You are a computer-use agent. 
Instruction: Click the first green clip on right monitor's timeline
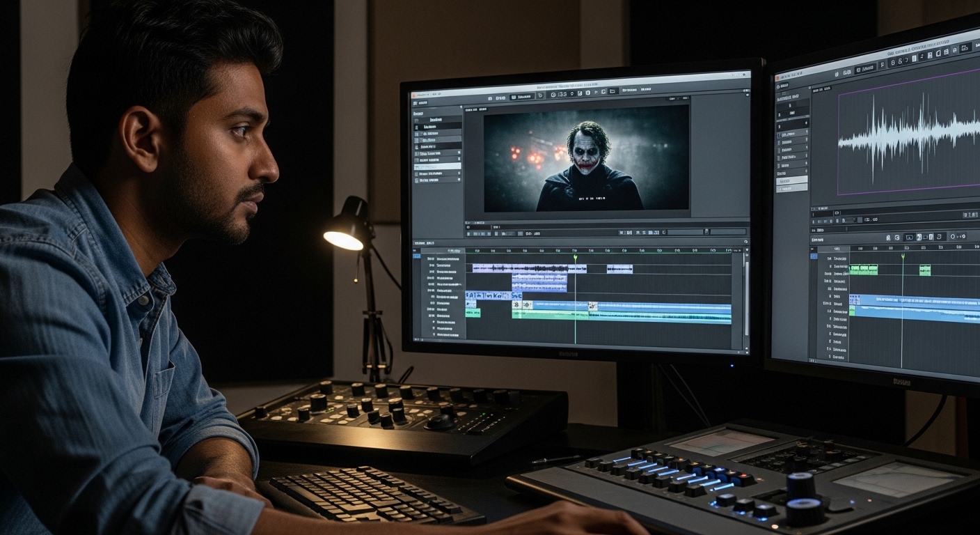(x=863, y=270)
